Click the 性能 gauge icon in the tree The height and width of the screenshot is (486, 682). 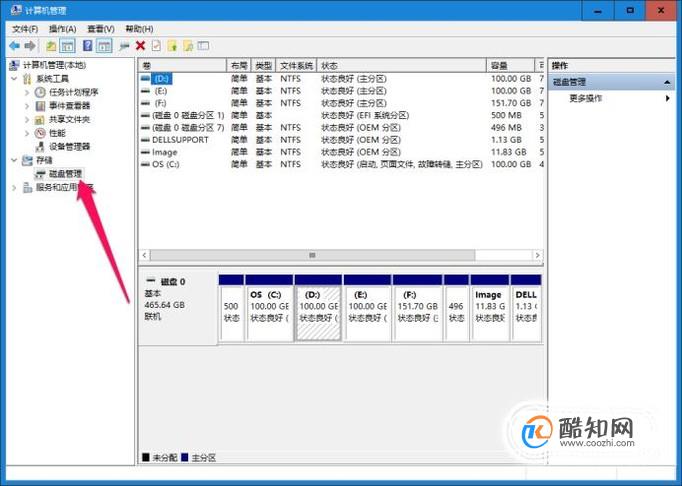[x=40, y=133]
